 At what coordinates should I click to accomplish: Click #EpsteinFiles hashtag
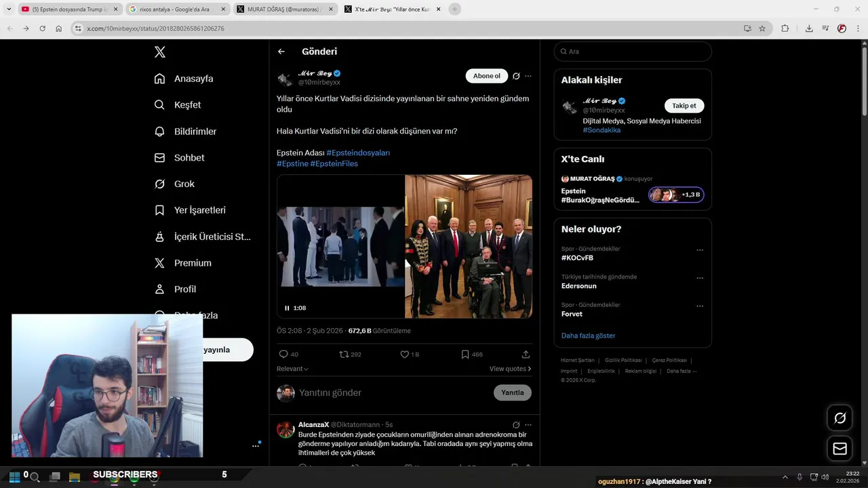click(x=334, y=163)
